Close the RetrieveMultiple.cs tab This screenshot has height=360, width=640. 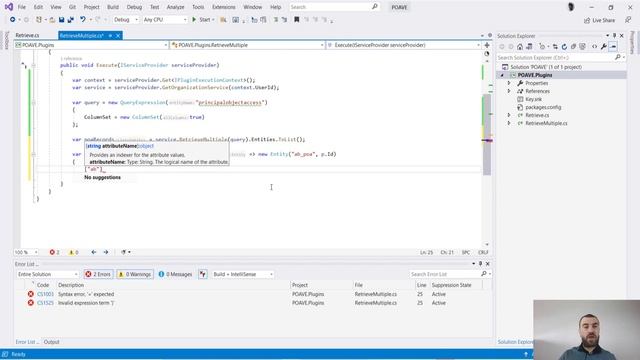(118, 36)
